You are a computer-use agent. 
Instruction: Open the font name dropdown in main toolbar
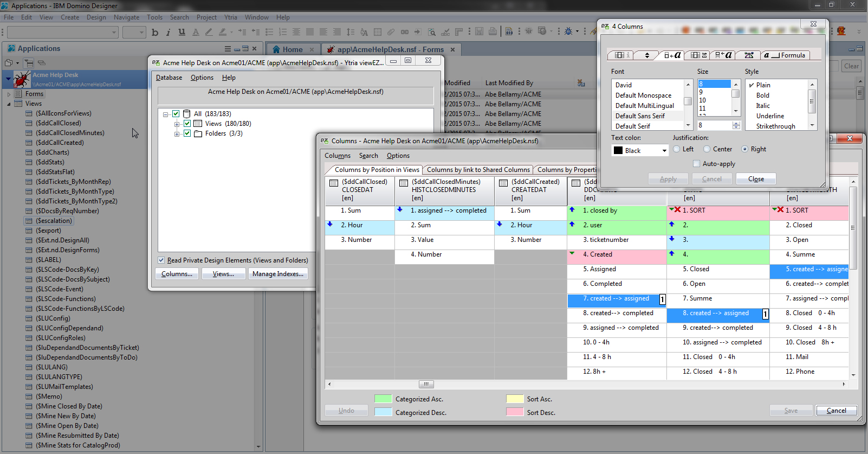click(x=114, y=33)
